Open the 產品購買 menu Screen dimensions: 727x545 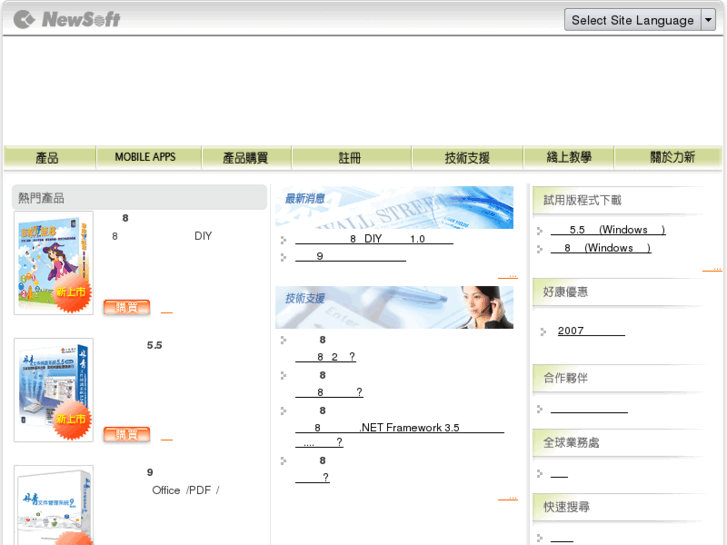pos(245,158)
